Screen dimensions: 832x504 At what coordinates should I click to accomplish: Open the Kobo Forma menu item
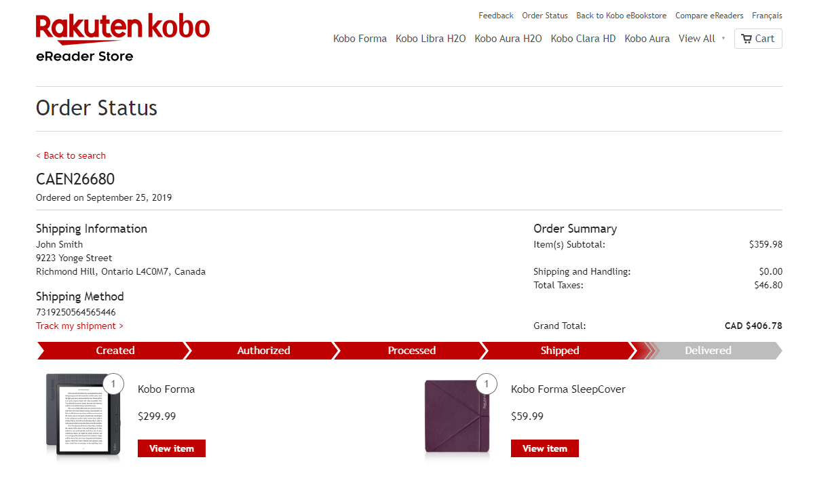click(360, 39)
